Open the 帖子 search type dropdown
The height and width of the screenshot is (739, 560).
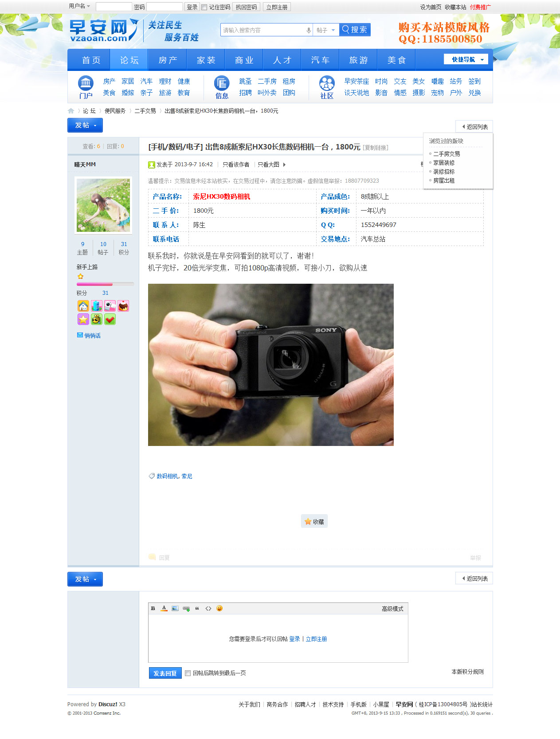[326, 30]
